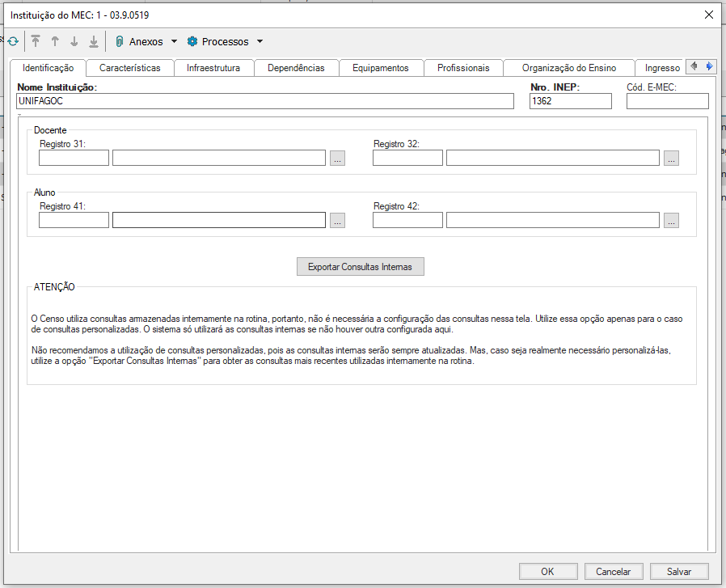Click into the Cód. E-MEC field
726x588 pixels.
pyautogui.click(x=667, y=101)
